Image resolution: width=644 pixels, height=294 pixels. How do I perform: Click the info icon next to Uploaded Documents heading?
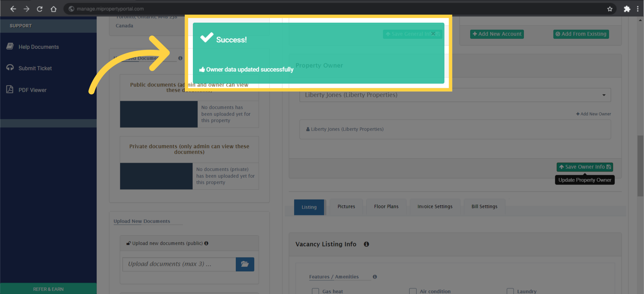(180, 58)
